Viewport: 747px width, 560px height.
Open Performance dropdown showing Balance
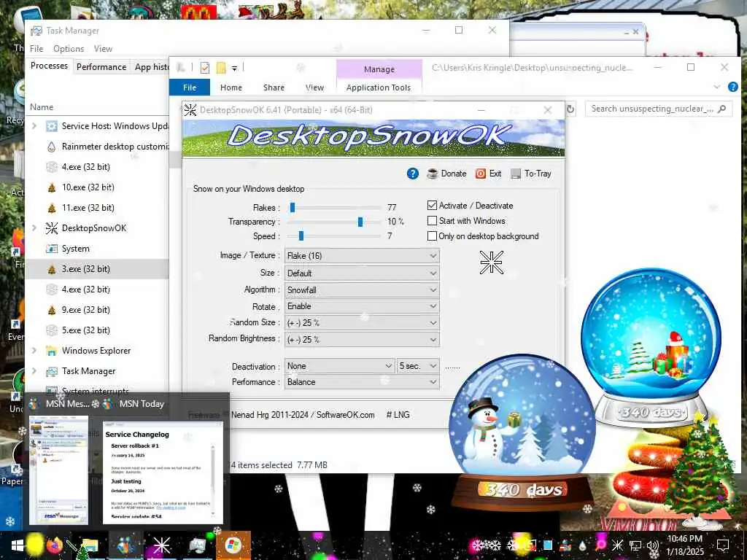(362, 382)
